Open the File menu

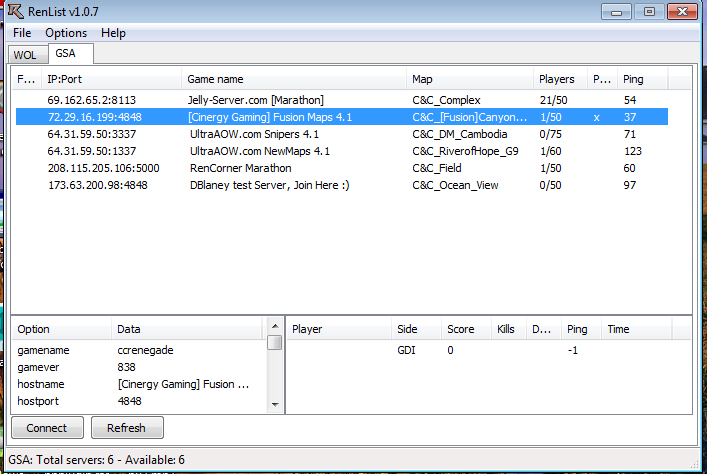[x=22, y=33]
